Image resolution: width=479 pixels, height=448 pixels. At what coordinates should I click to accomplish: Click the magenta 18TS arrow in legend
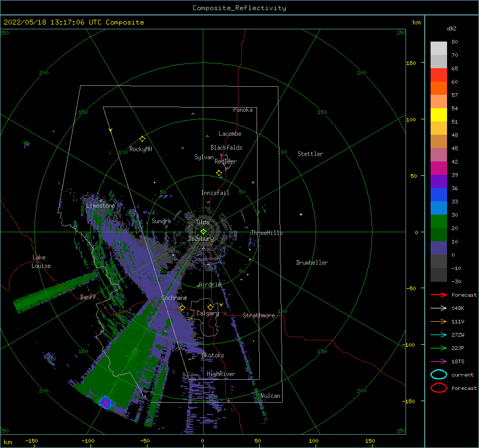[439, 362]
